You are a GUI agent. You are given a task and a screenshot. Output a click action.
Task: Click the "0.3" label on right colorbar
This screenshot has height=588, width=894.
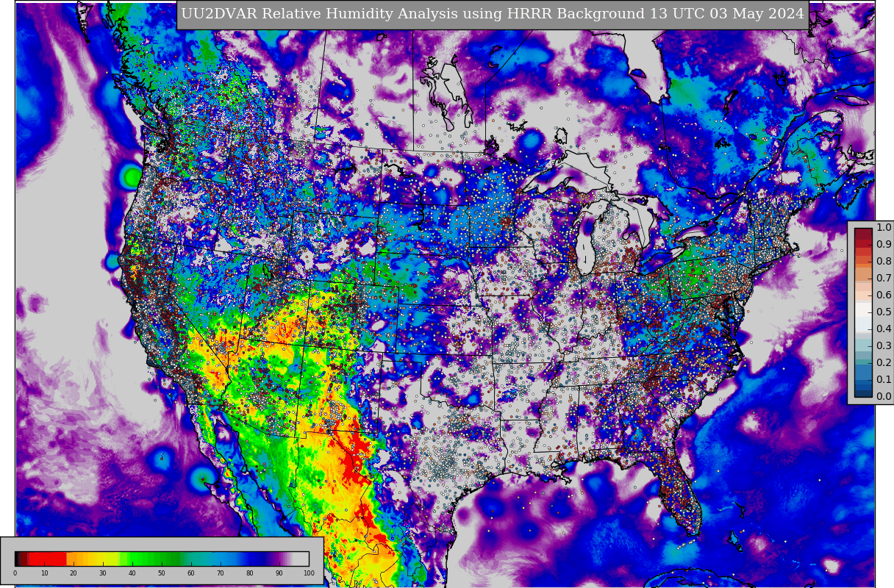[x=884, y=346]
